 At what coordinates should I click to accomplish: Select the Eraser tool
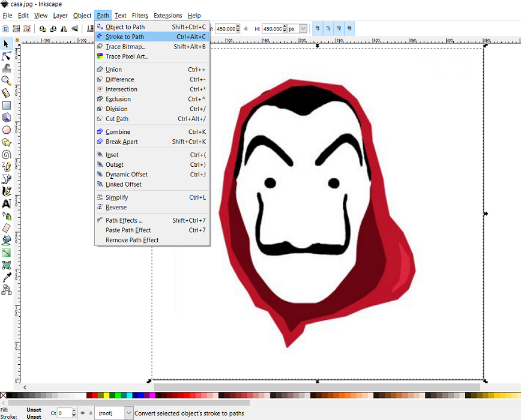pos(7,228)
